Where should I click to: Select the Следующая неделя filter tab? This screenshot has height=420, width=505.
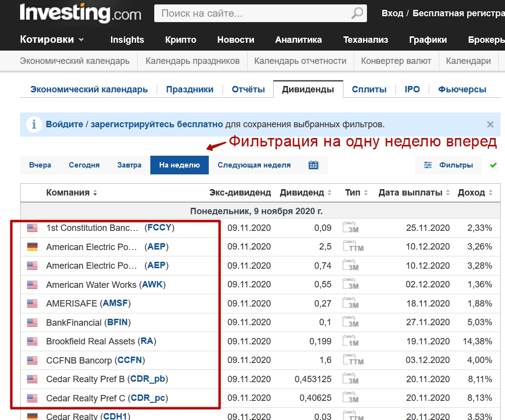[254, 165]
